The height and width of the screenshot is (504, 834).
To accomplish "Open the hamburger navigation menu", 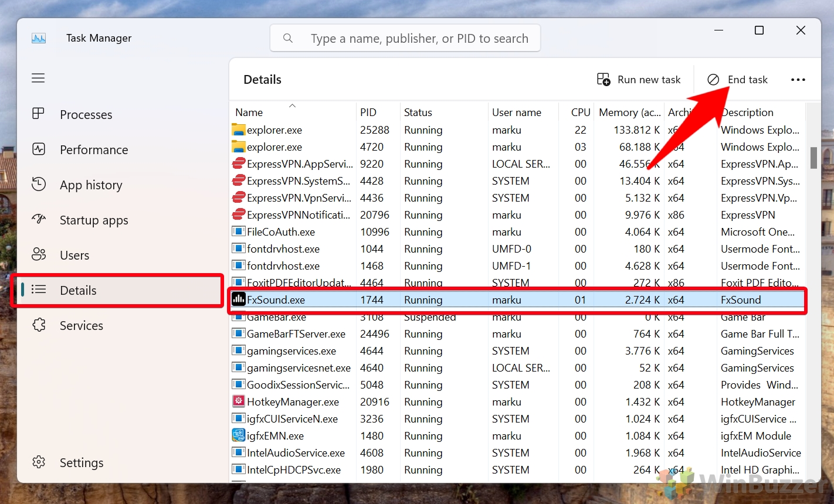I will click(38, 78).
